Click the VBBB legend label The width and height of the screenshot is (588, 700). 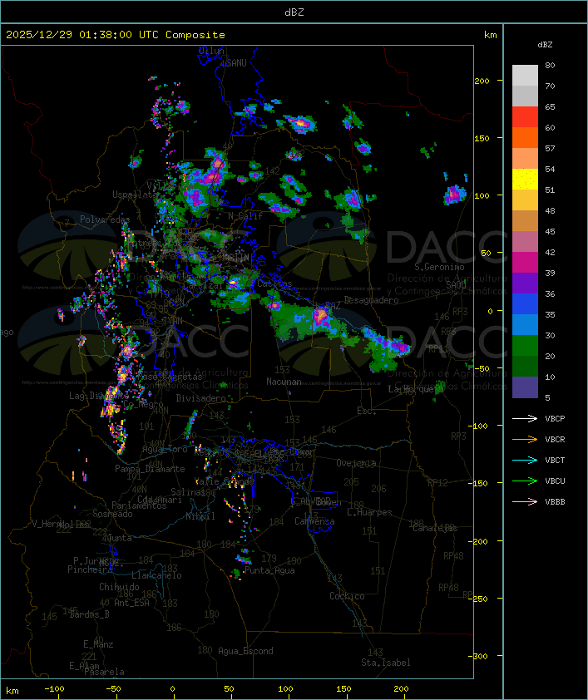(x=555, y=502)
